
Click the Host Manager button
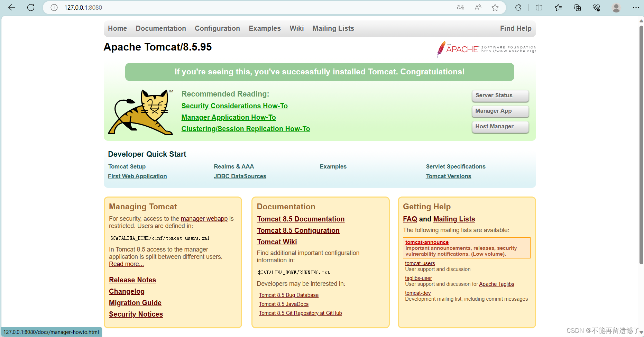(x=500, y=127)
